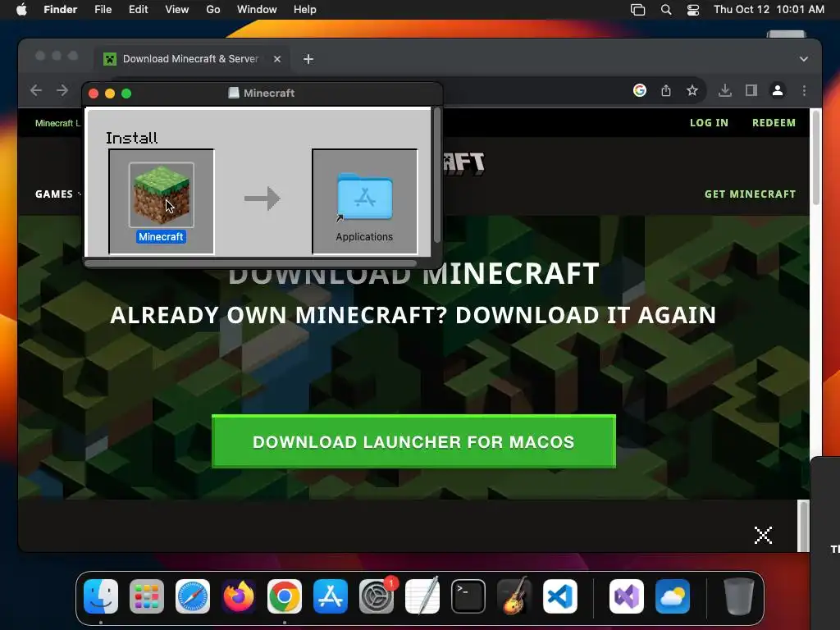Click the Stage Manager menu bar icon
Screen dimensions: 840x630
[x=637, y=10]
